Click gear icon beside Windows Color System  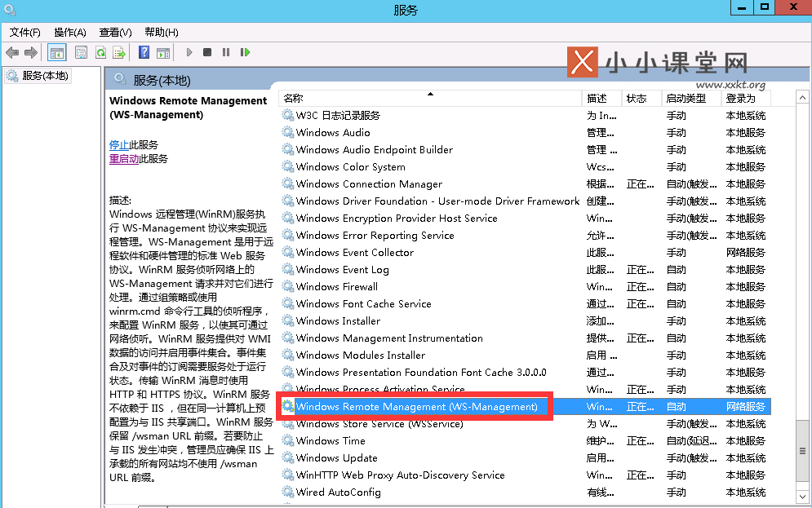click(x=287, y=166)
